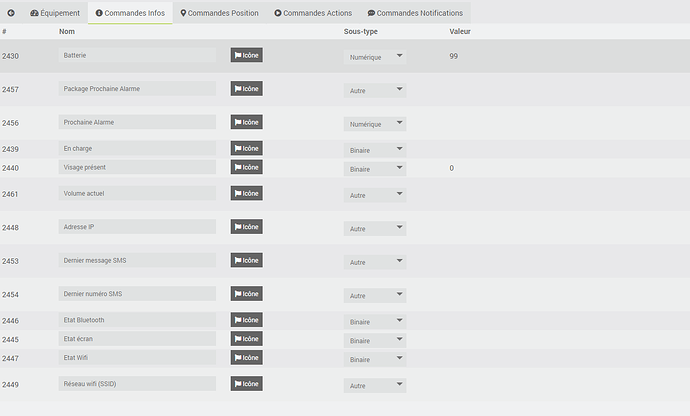
Task: Set icon for Réseau wifi (SSID)
Action: (x=246, y=383)
